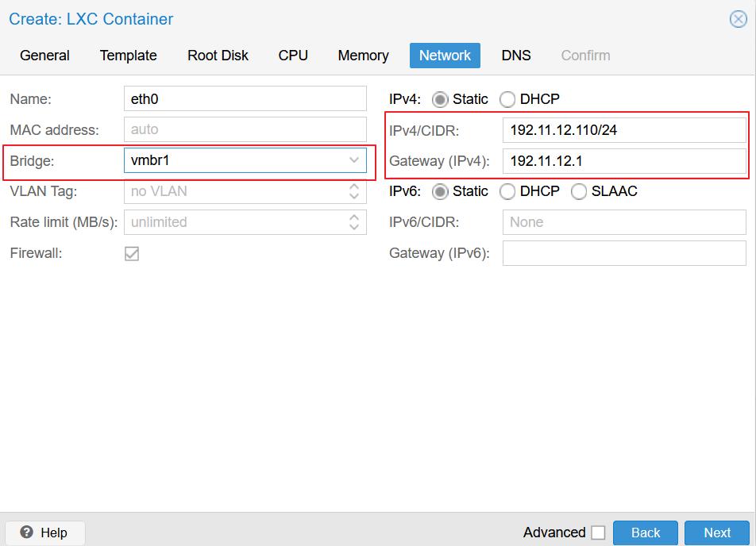Choose SLAAC for IPv6
Image resolution: width=756 pixels, height=546 pixels.
coord(579,192)
